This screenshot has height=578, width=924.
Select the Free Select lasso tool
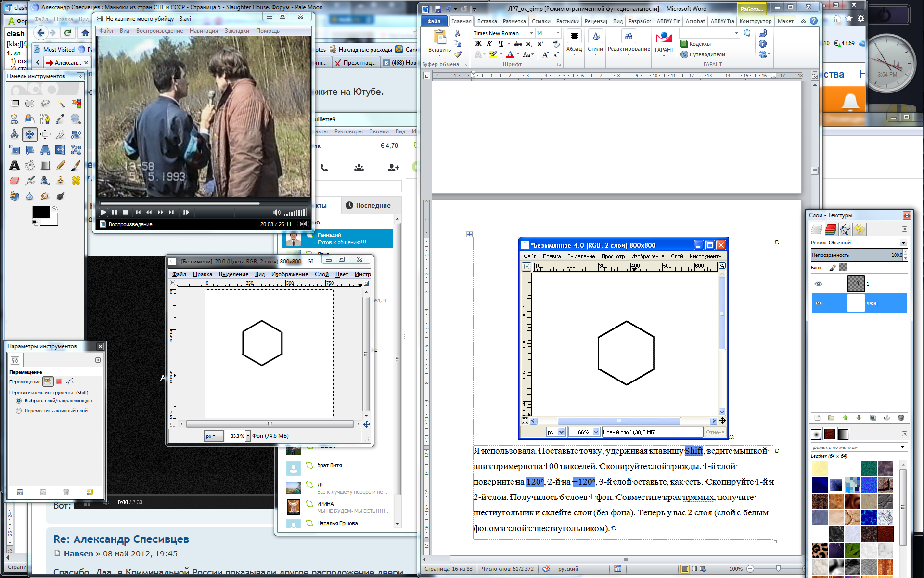(45, 104)
